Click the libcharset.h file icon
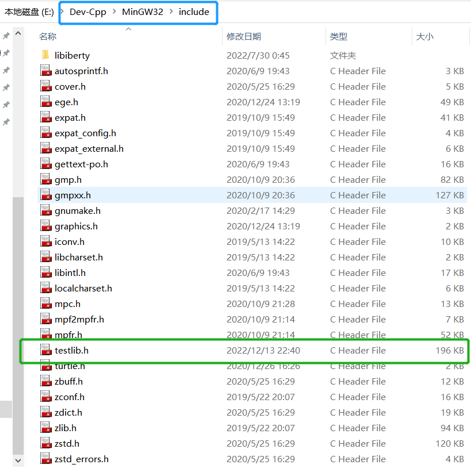471x476 pixels. 45,257
